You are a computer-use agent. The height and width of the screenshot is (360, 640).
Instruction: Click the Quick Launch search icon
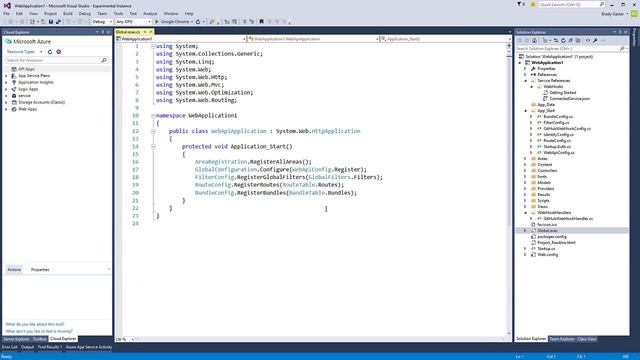(602, 4)
